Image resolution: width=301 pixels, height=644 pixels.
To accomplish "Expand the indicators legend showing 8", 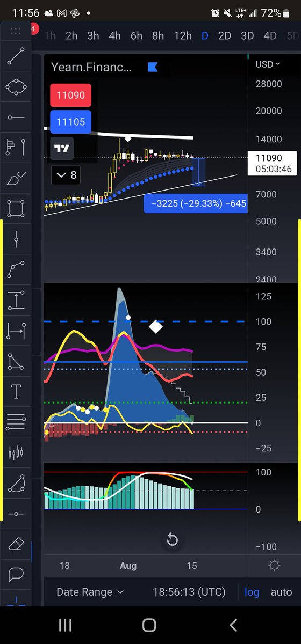I will [66, 174].
